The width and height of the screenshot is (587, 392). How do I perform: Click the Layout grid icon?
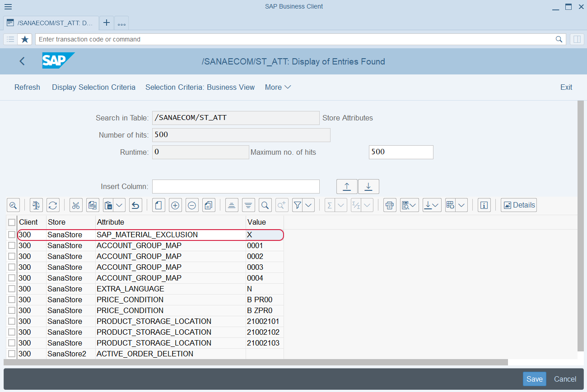(450, 205)
